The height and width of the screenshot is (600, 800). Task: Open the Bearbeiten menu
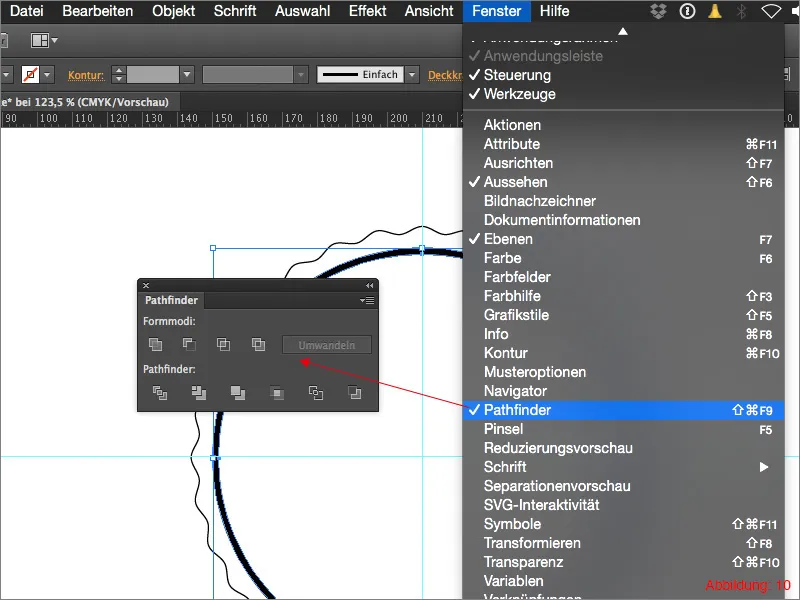97,11
